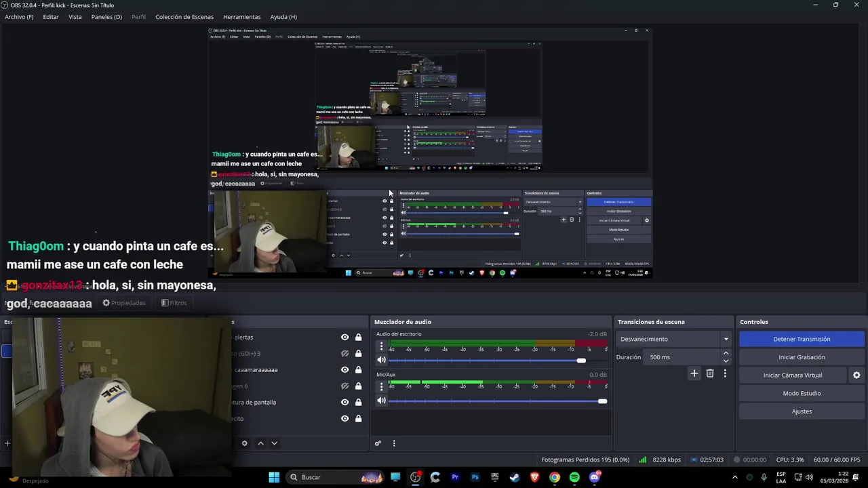Open advanced audio properties gears icon
This screenshot has height=488, width=868.
tap(378, 444)
